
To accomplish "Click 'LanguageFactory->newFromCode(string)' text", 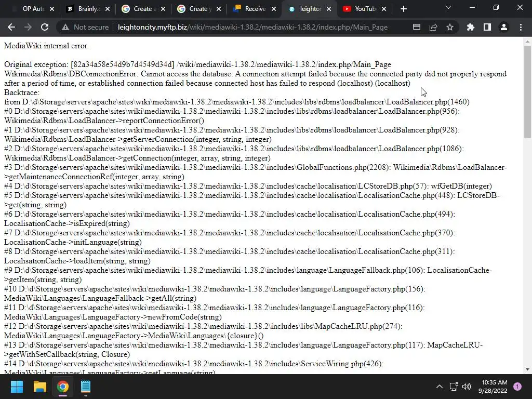I will 152,316.
